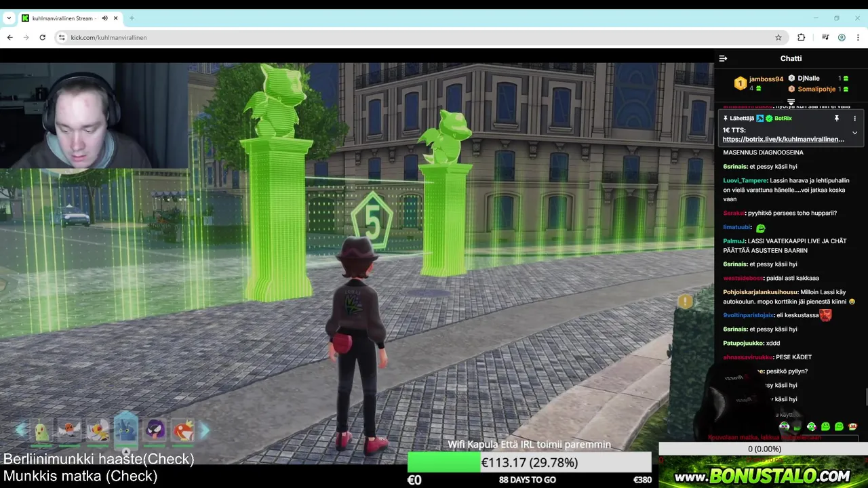
Task: Go back in browser history
Action: (9, 37)
